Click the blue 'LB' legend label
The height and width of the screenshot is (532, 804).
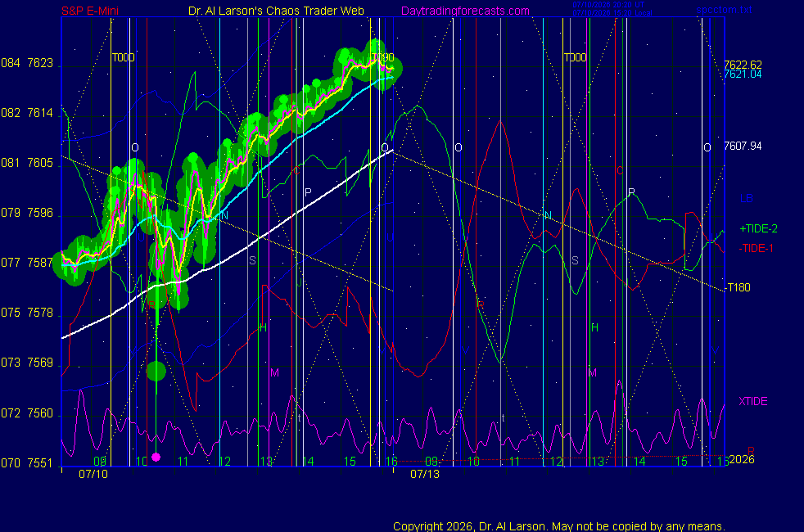point(746,198)
